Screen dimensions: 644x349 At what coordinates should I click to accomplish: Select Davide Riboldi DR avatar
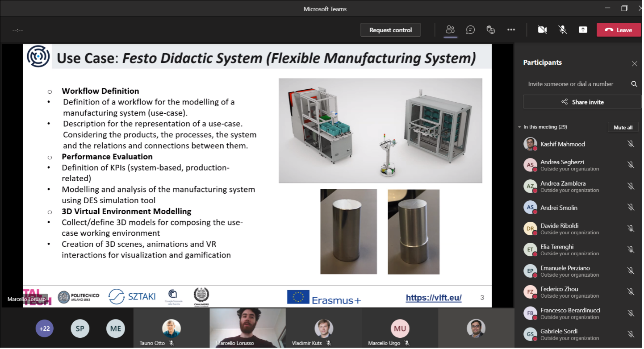click(530, 229)
